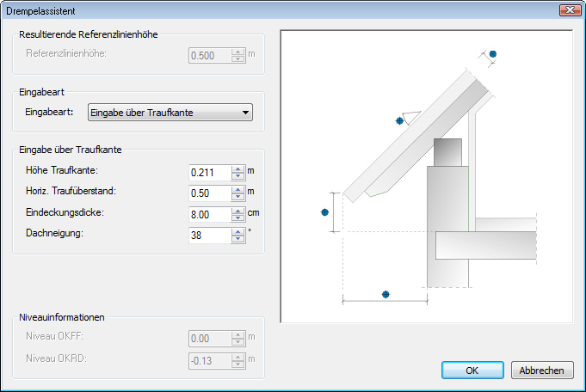Increase Höhe Traufkante with up arrow
Image resolution: width=586 pixels, height=392 pixels.
tap(237, 169)
